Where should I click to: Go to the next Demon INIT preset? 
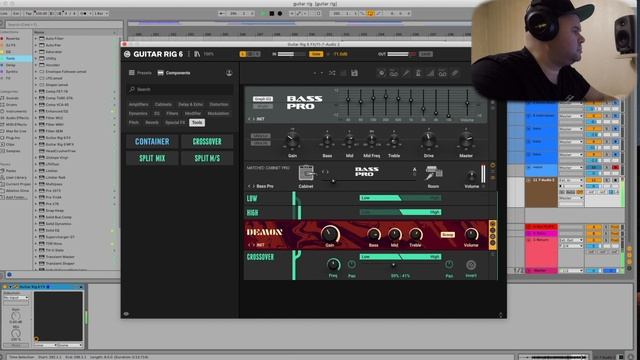[253, 245]
